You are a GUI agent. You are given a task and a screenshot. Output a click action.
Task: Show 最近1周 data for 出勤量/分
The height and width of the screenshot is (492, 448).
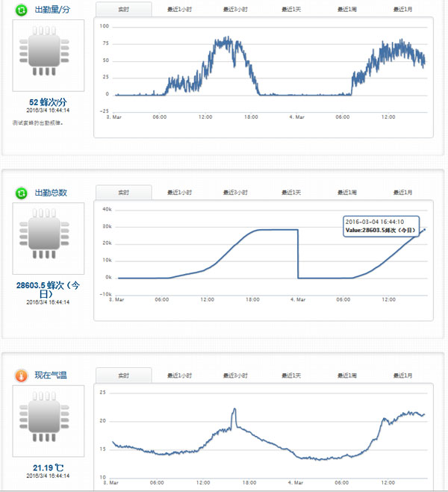click(x=347, y=10)
